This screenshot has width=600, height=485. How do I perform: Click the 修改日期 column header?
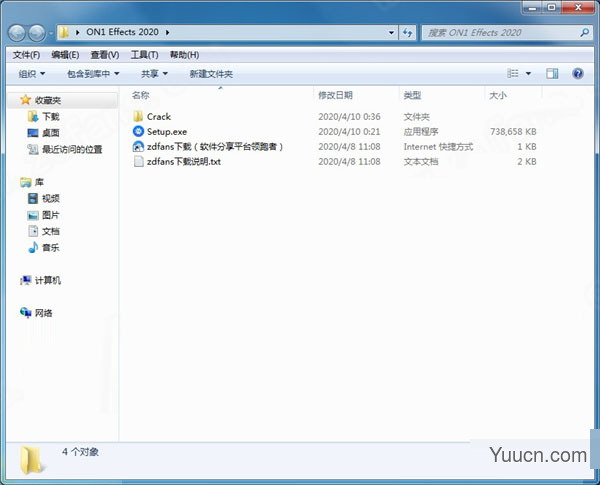click(x=335, y=95)
